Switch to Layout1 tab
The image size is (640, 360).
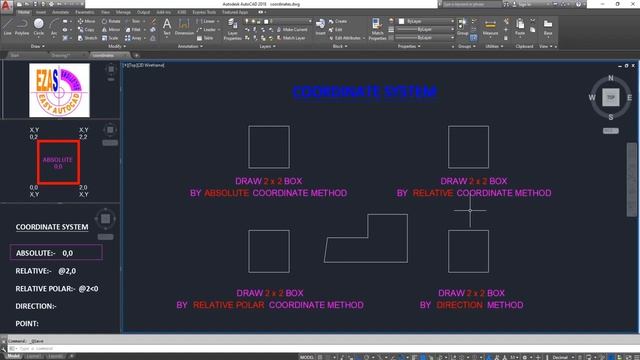coord(34,357)
